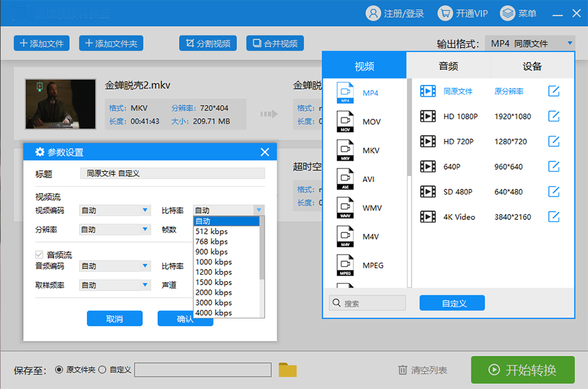Click the bitrate list scrollbar
The width and height of the screenshot is (588, 389).
click(262, 248)
